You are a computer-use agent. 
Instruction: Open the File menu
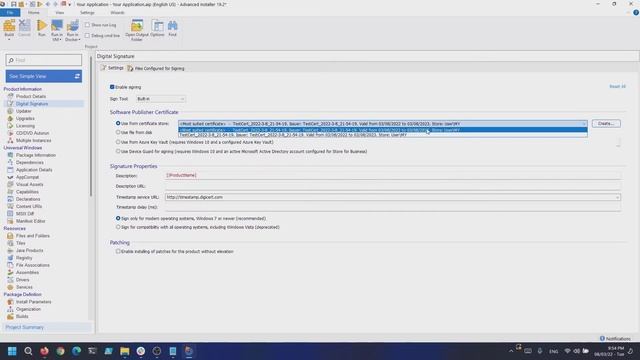click(10, 13)
